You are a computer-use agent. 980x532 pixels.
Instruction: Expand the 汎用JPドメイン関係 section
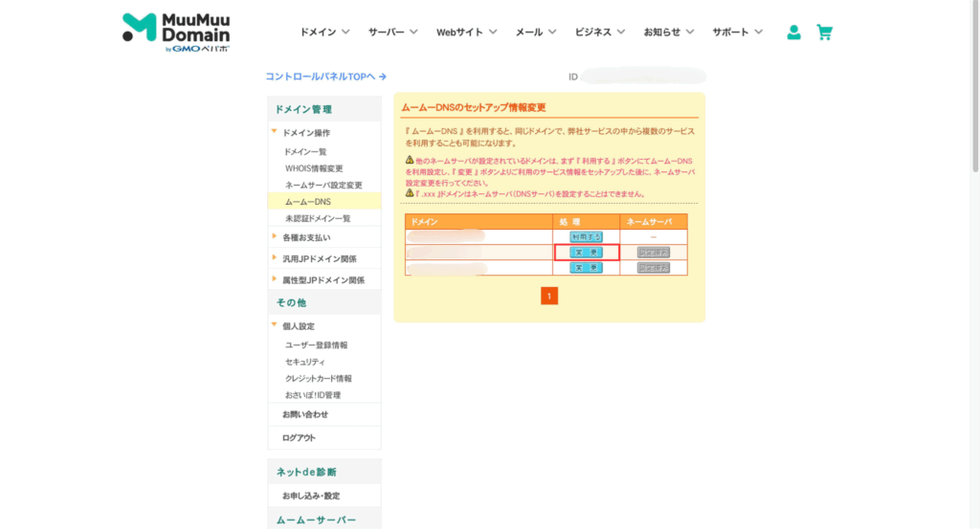[x=319, y=258]
